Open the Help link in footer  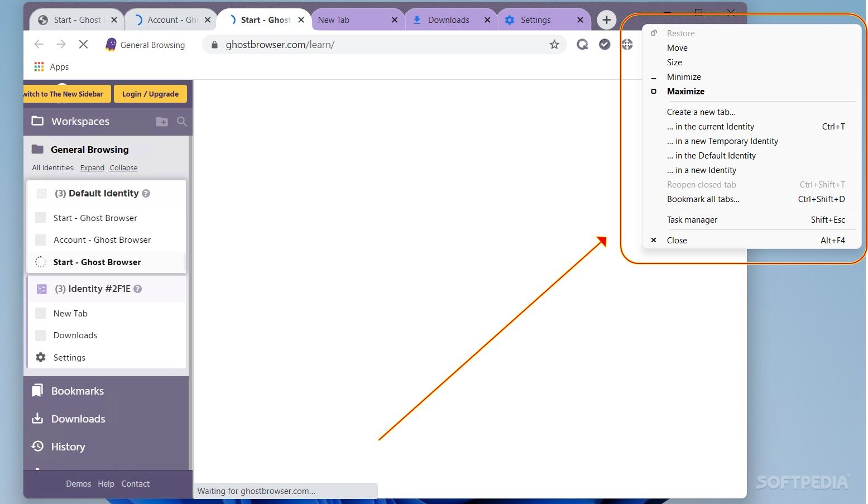click(106, 484)
